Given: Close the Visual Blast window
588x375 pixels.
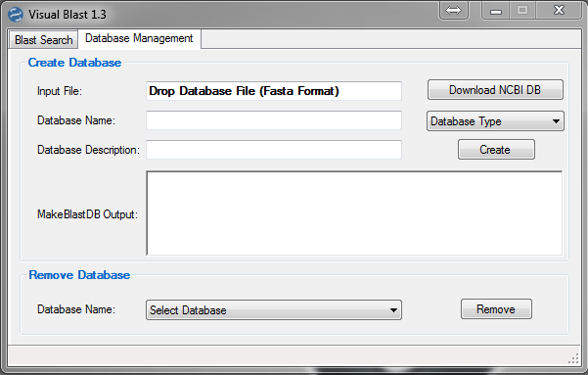Looking at the screenshot, I should coord(559,10).
